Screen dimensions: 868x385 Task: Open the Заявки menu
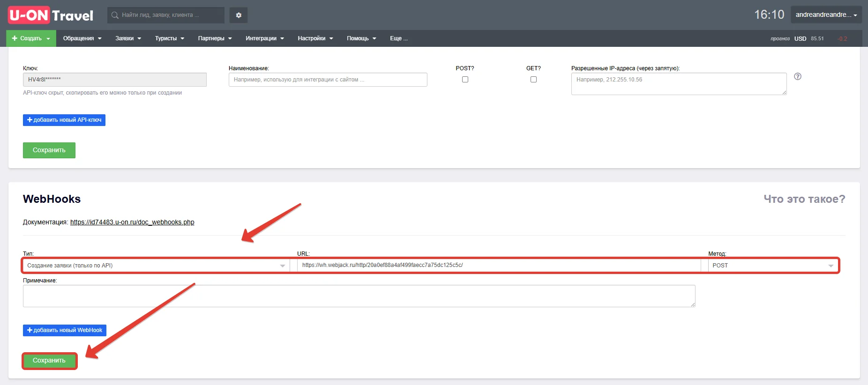(x=128, y=38)
